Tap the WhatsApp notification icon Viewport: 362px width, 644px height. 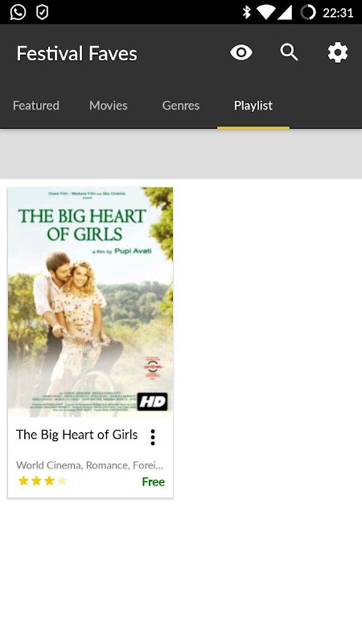click(x=18, y=12)
